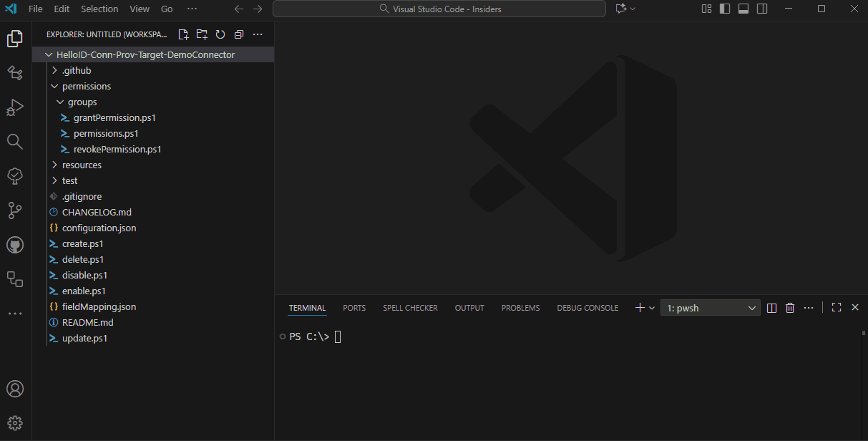
Task: Open Customize Layout icon in title bar
Action: [x=706, y=9]
